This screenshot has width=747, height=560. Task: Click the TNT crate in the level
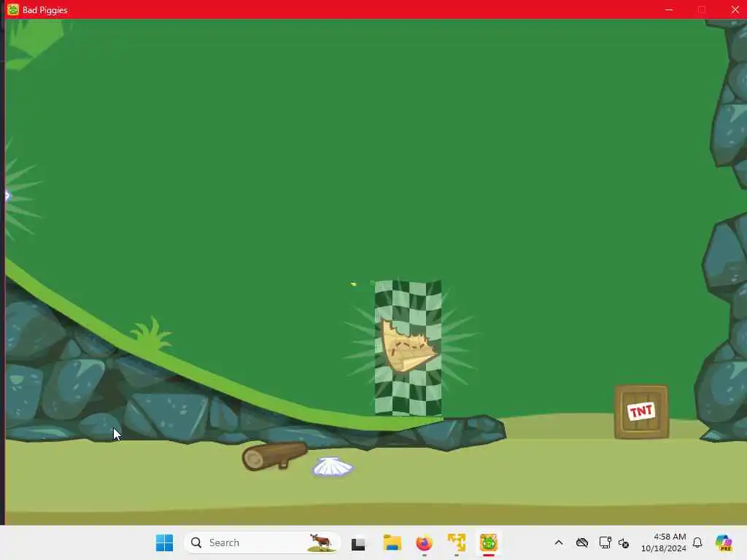click(641, 412)
